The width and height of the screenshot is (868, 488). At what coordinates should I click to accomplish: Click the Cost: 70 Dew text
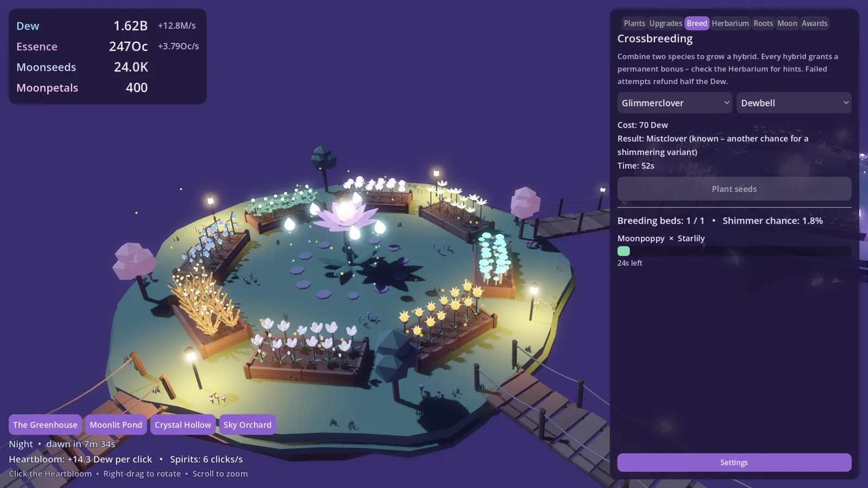642,125
